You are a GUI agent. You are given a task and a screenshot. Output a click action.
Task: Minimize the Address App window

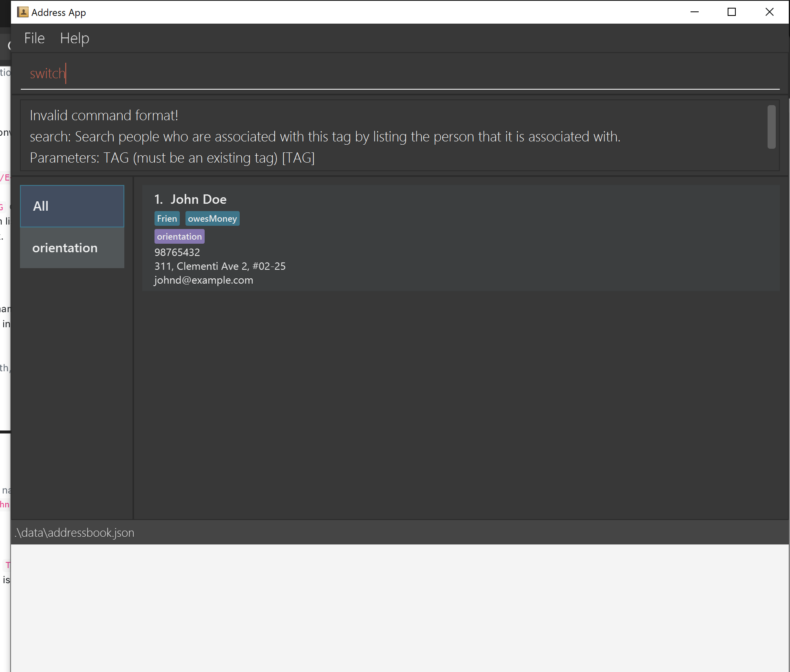coord(695,12)
